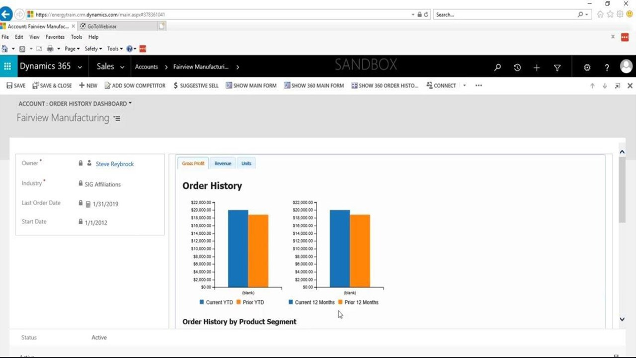Click Show 360 Order History button
644x362 pixels.
(x=385, y=85)
